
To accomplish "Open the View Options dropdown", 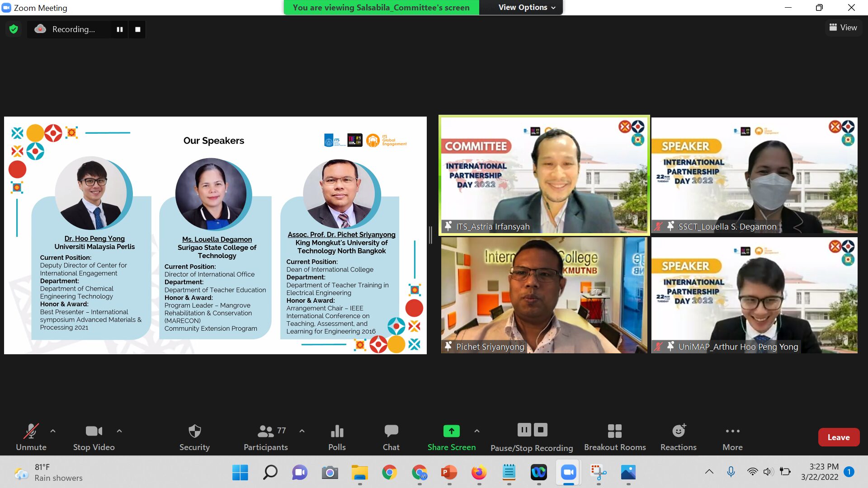I will [x=527, y=7].
